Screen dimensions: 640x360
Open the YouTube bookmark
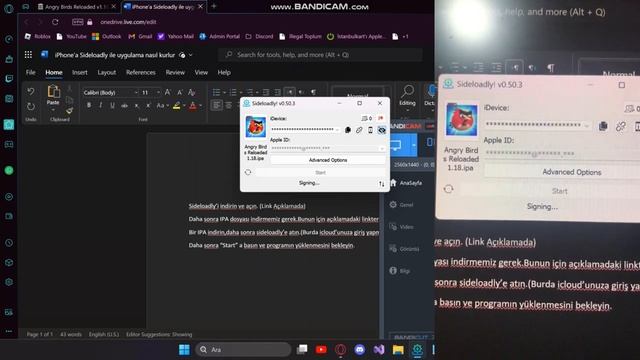click(x=71, y=36)
